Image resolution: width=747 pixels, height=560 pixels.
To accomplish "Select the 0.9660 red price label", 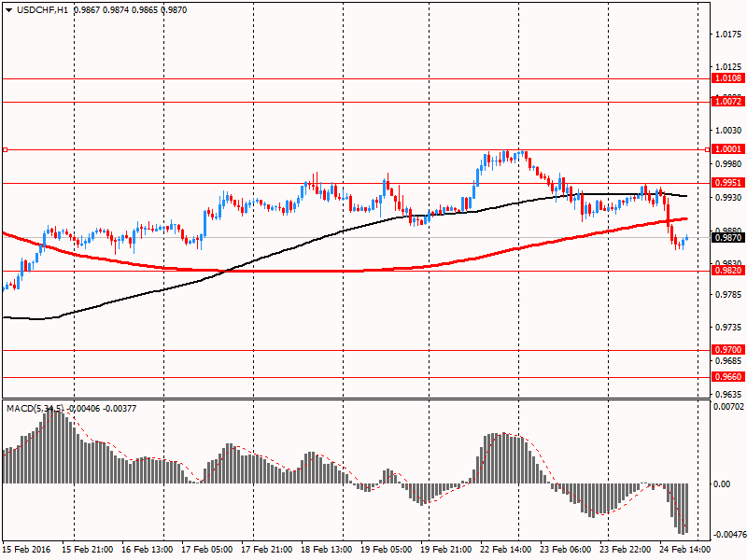I will click(728, 377).
